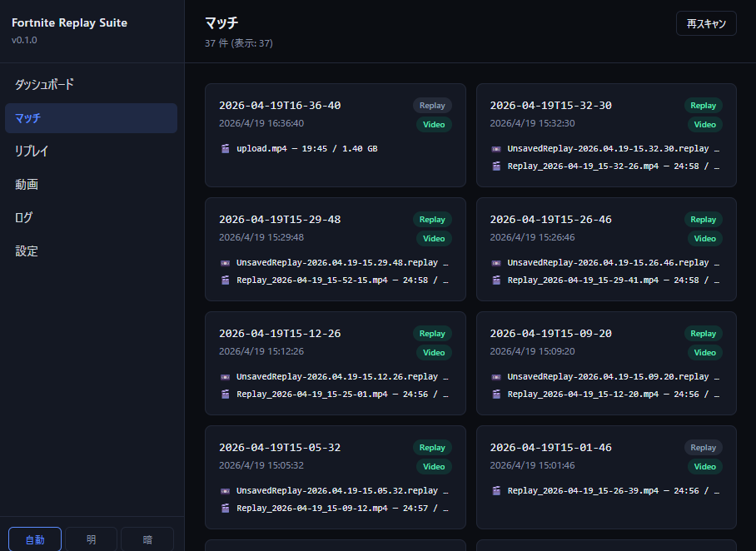This screenshot has width=756, height=551.
Task: Click the replay icon beside UnsavedReplay-2026.04.19-15.32.30.replay
Action: [x=496, y=149]
